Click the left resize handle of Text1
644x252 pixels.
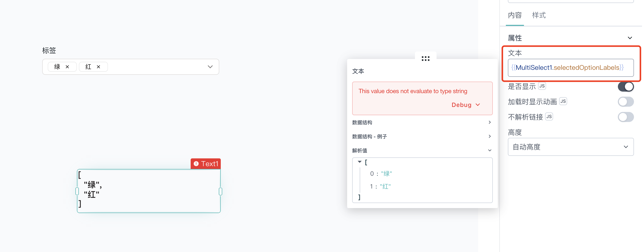tap(77, 191)
